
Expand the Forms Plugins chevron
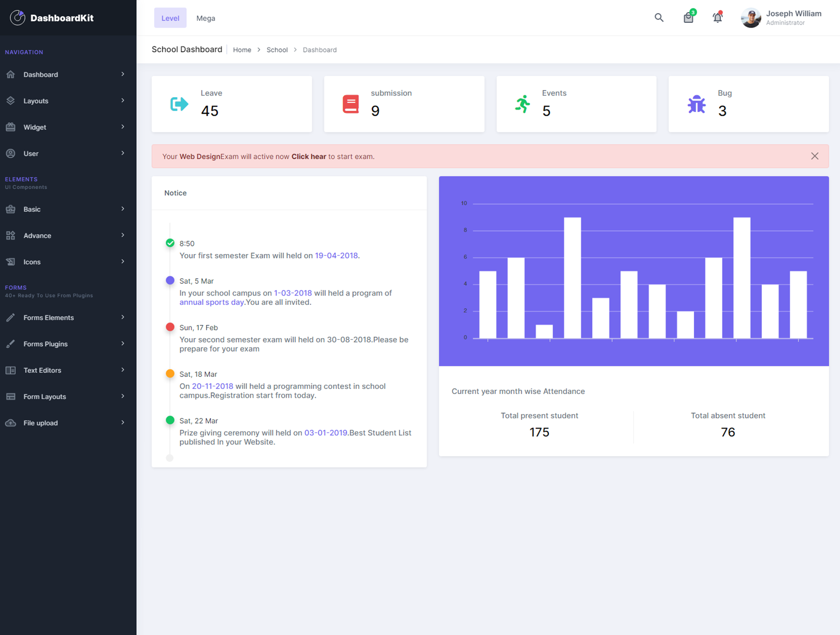[123, 344]
